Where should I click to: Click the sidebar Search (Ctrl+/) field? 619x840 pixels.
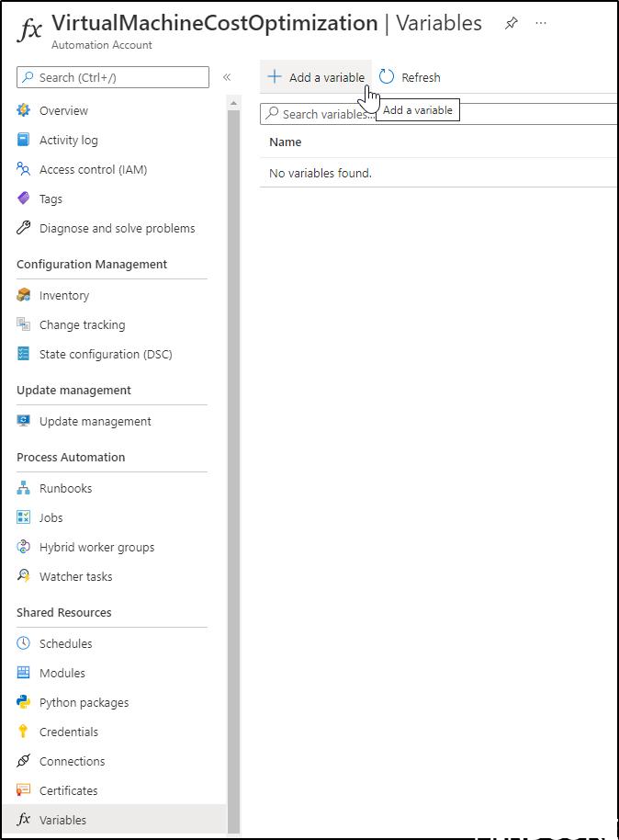(113, 77)
